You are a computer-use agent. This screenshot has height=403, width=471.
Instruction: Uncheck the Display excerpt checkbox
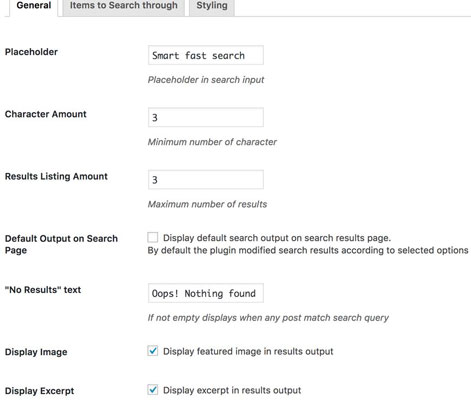click(153, 390)
